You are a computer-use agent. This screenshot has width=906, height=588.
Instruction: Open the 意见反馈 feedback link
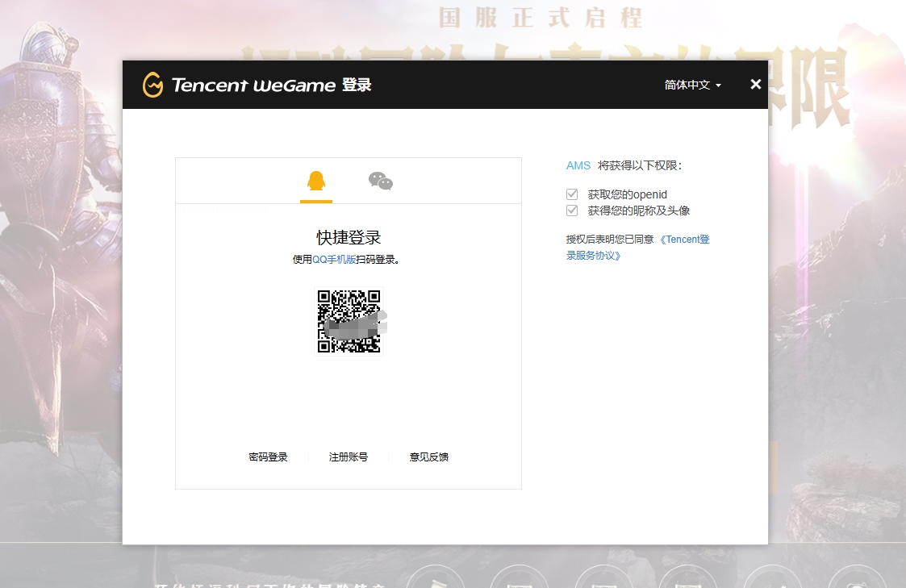point(429,457)
